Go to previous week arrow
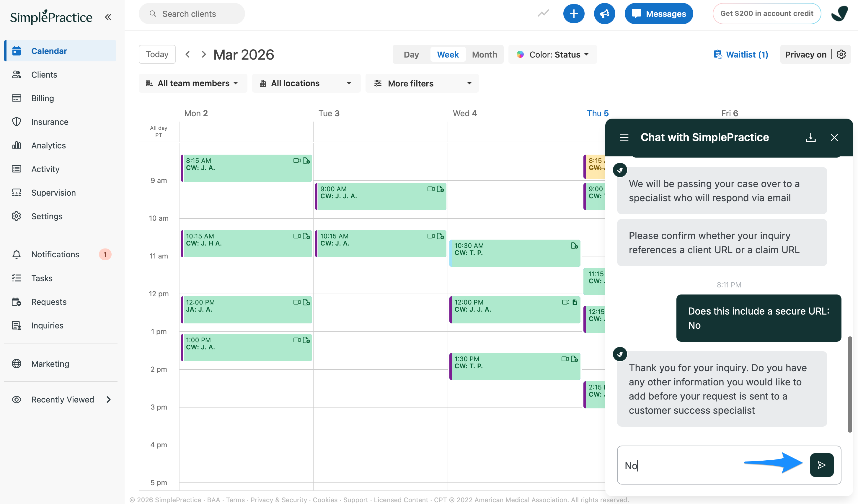Viewport: 858px width, 504px height. point(187,55)
